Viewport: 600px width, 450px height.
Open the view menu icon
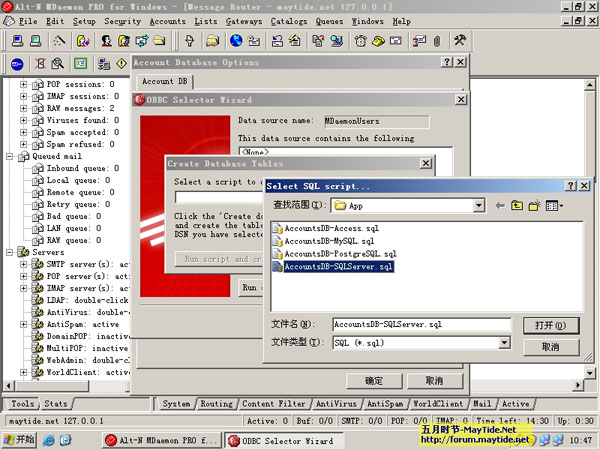pyautogui.click(x=553, y=205)
